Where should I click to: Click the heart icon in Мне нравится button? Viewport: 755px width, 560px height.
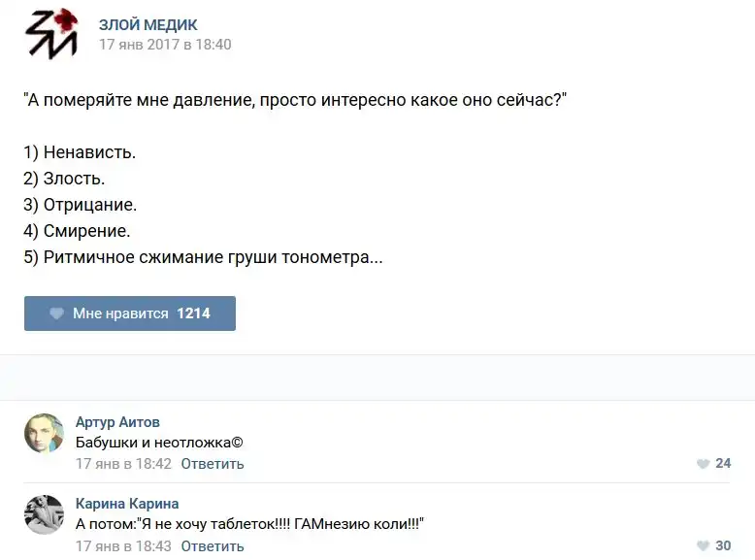pos(57,313)
